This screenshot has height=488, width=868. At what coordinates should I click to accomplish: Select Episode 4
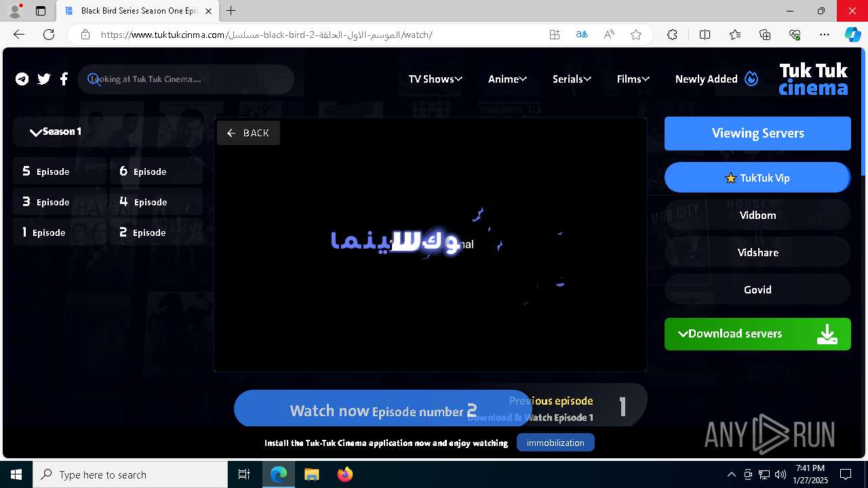[x=157, y=202]
